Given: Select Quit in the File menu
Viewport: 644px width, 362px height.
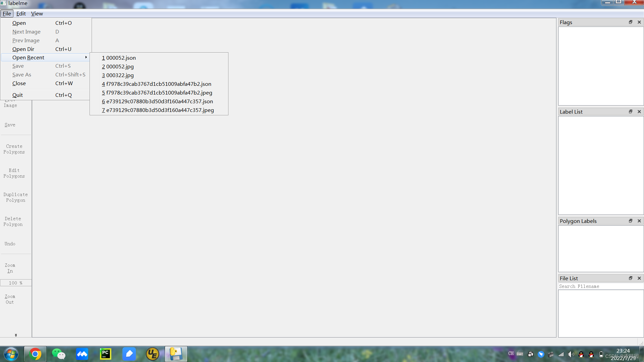Looking at the screenshot, I should (18, 95).
